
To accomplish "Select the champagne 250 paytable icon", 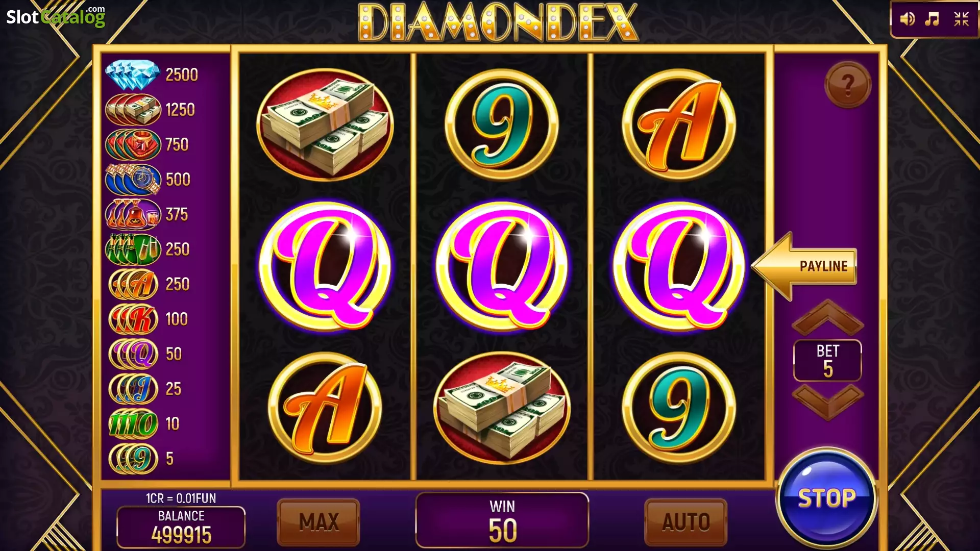I will point(133,249).
